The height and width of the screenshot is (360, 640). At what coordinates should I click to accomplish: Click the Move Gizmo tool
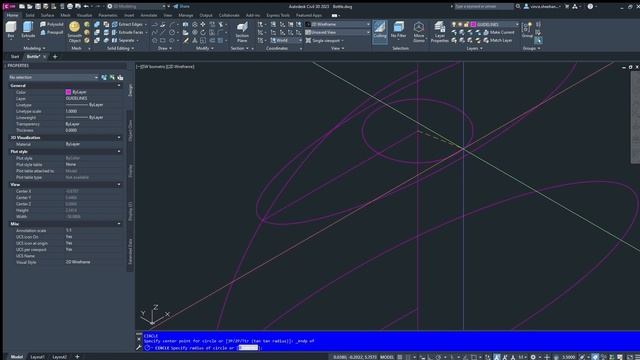419,32
